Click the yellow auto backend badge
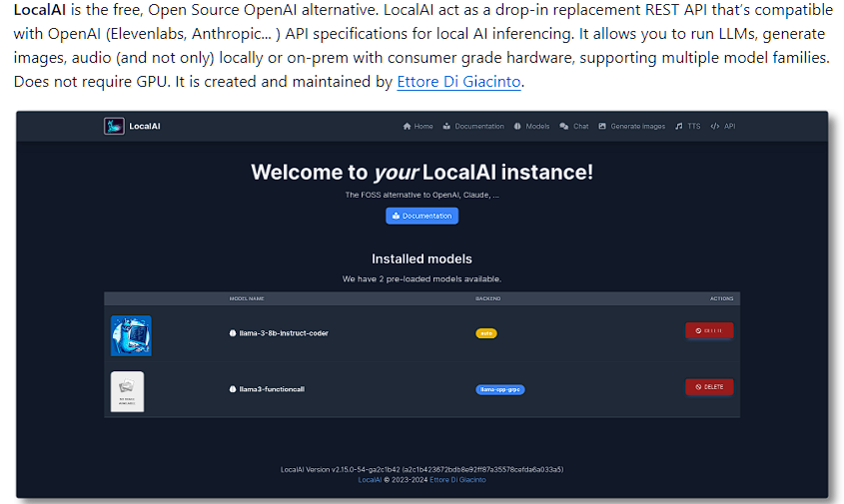 pyautogui.click(x=486, y=333)
